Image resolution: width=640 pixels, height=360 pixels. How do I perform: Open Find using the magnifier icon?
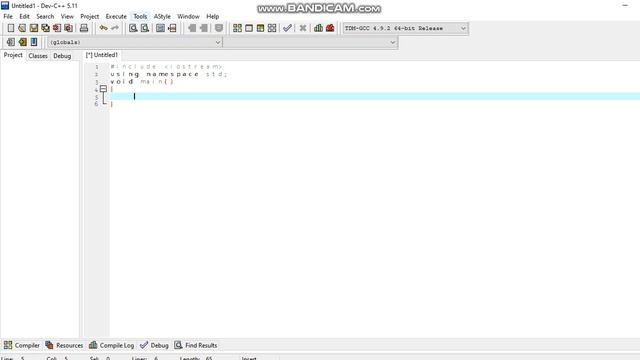[x=133, y=28]
